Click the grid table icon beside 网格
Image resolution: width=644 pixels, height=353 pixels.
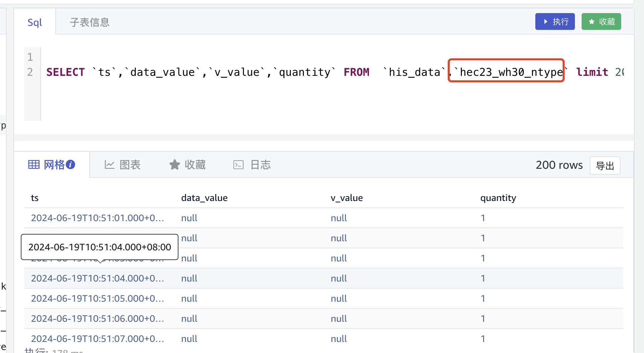tap(34, 165)
